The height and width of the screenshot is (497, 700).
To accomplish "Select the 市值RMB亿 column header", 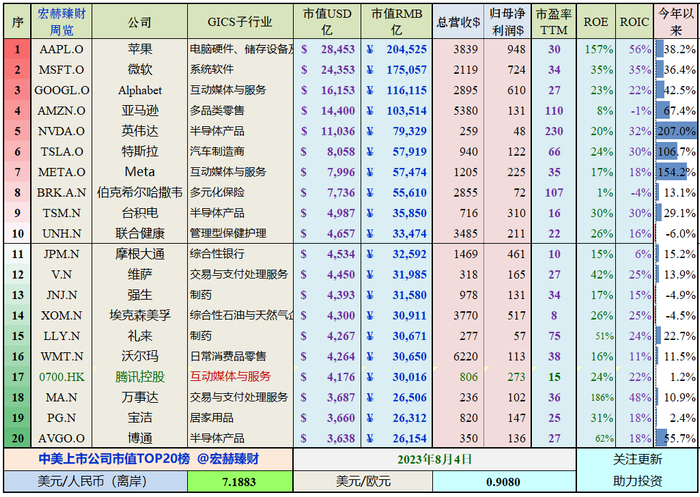I will [396, 22].
